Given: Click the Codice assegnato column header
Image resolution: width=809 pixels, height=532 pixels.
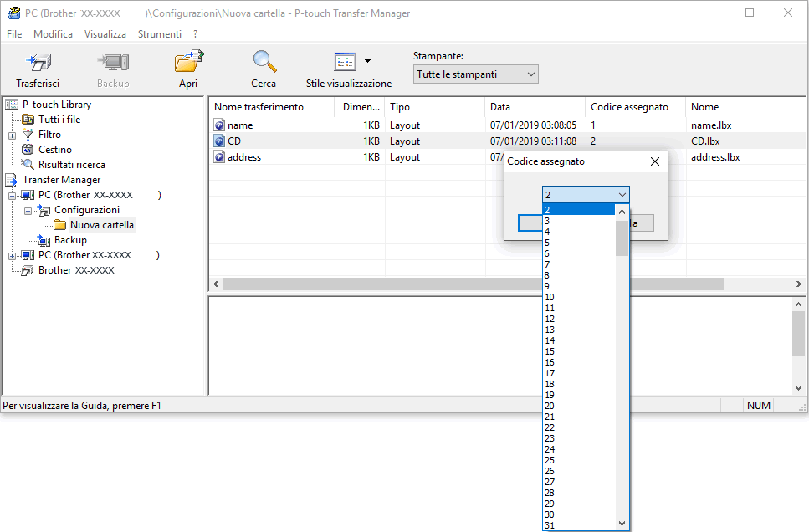Looking at the screenshot, I should tap(636, 107).
